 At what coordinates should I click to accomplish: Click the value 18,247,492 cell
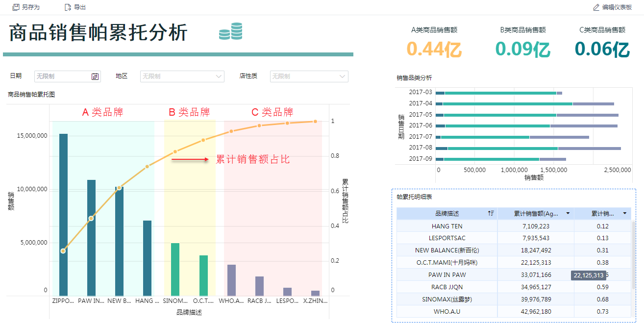coord(535,250)
